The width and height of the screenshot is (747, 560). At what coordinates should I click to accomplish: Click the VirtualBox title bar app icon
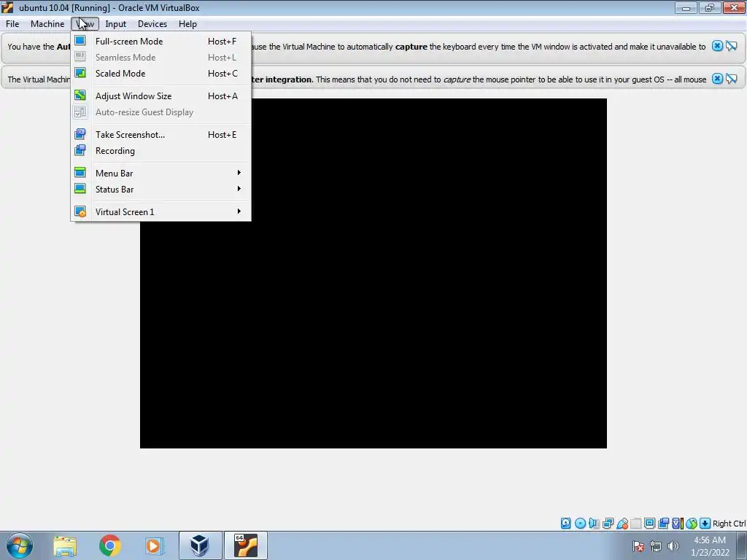[7, 7]
